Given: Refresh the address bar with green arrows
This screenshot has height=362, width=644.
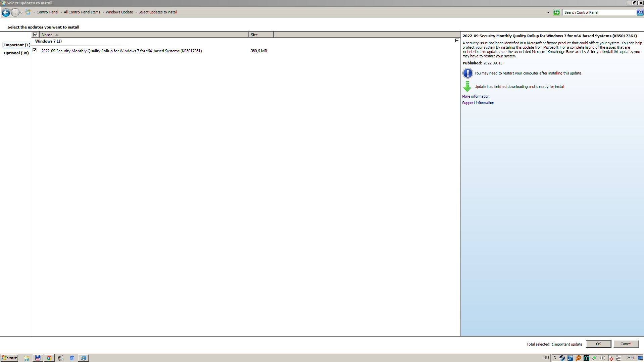Looking at the screenshot, I should coord(556,12).
